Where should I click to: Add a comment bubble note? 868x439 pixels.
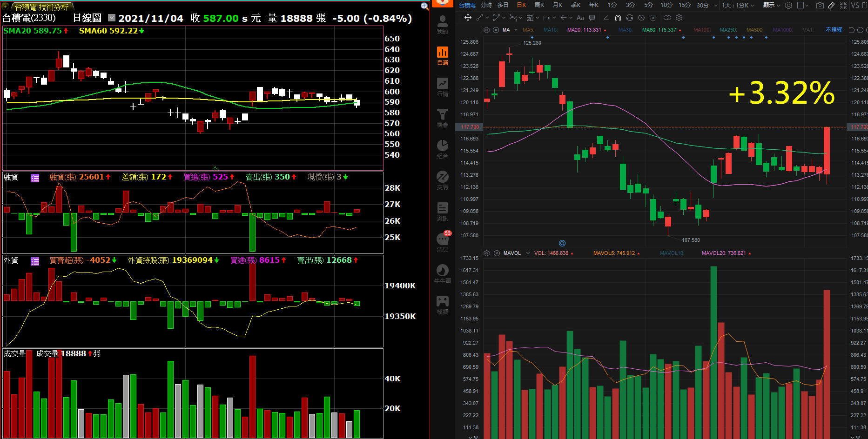pyautogui.click(x=592, y=18)
